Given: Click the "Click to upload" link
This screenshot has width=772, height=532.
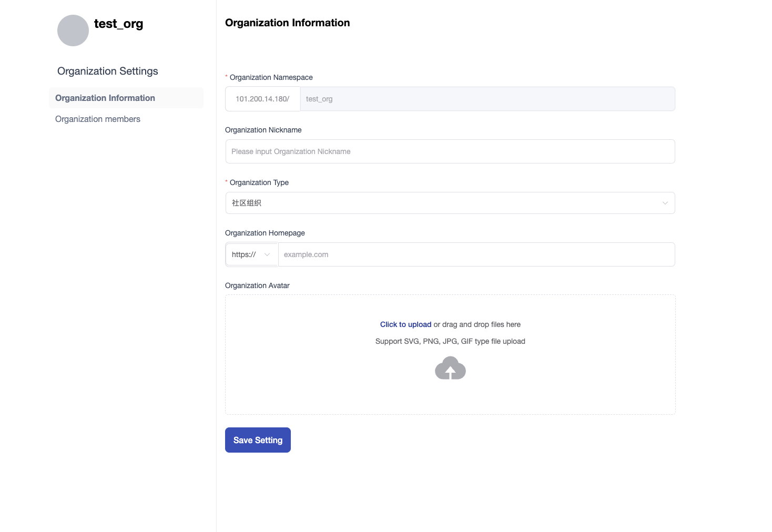Looking at the screenshot, I should tap(405, 325).
